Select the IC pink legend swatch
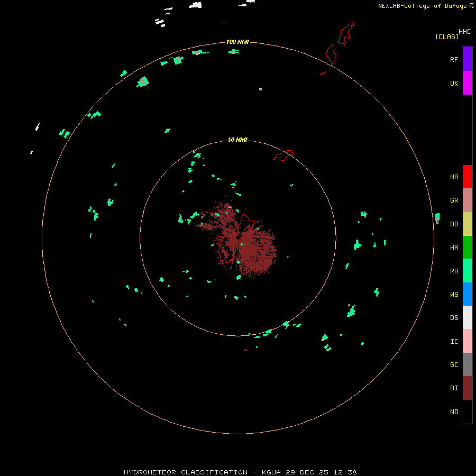 click(467, 341)
